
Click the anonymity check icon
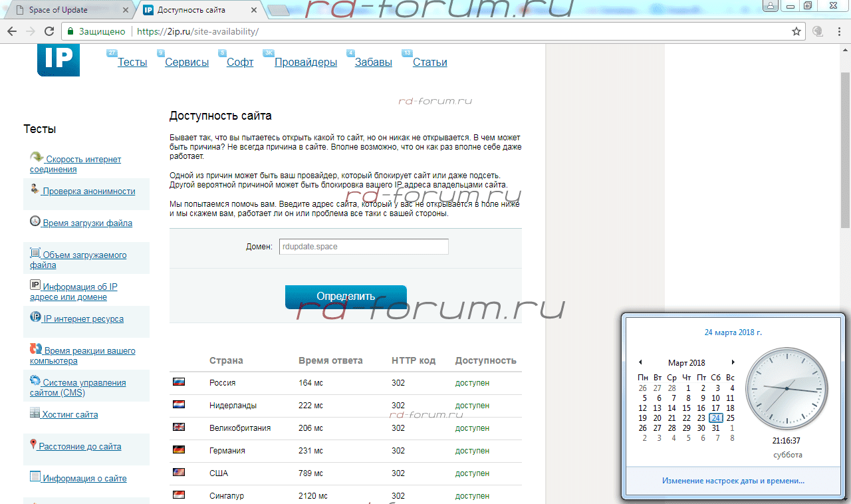(35, 189)
